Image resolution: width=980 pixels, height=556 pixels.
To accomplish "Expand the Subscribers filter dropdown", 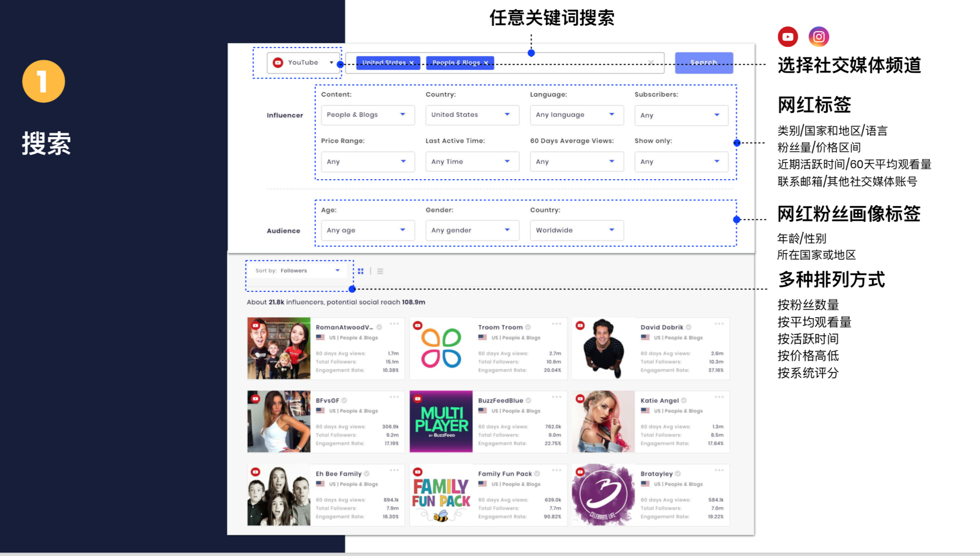I will pos(681,115).
